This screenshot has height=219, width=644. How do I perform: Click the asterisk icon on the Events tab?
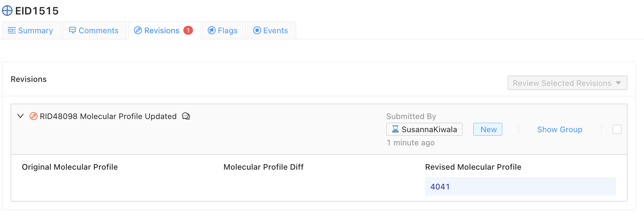click(256, 30)
